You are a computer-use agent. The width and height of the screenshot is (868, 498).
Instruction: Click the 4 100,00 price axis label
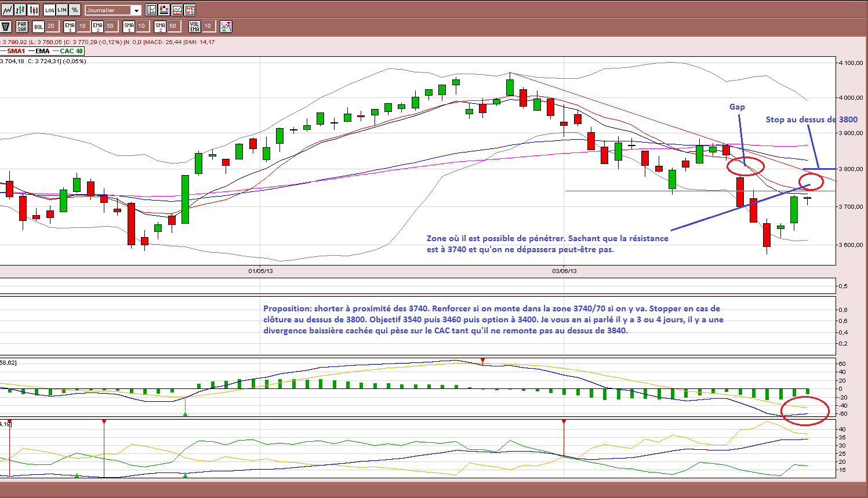coord(851,63)
